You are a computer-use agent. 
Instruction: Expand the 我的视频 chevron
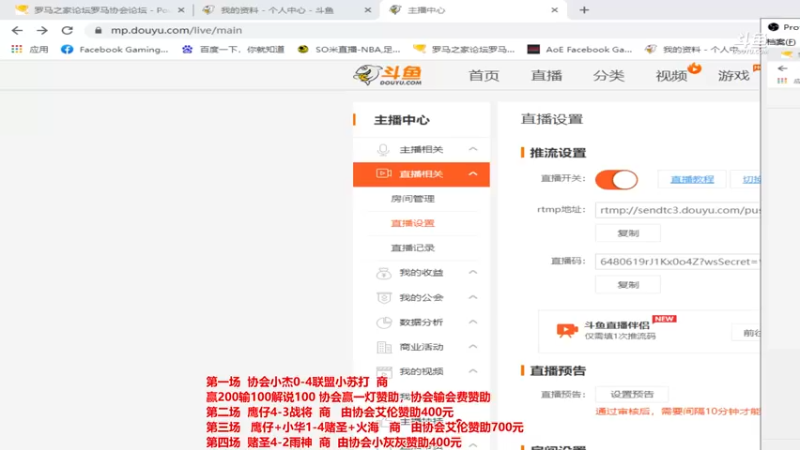(x=473, y=371)
